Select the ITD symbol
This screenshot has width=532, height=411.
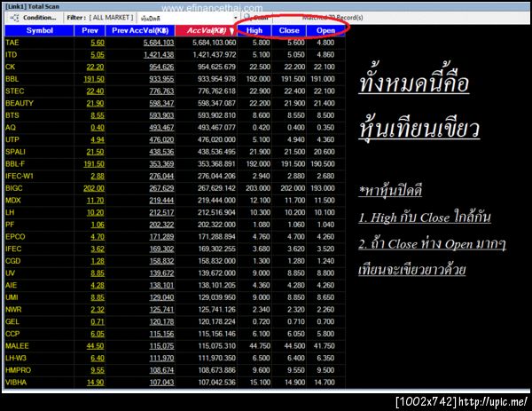[12, 55]
